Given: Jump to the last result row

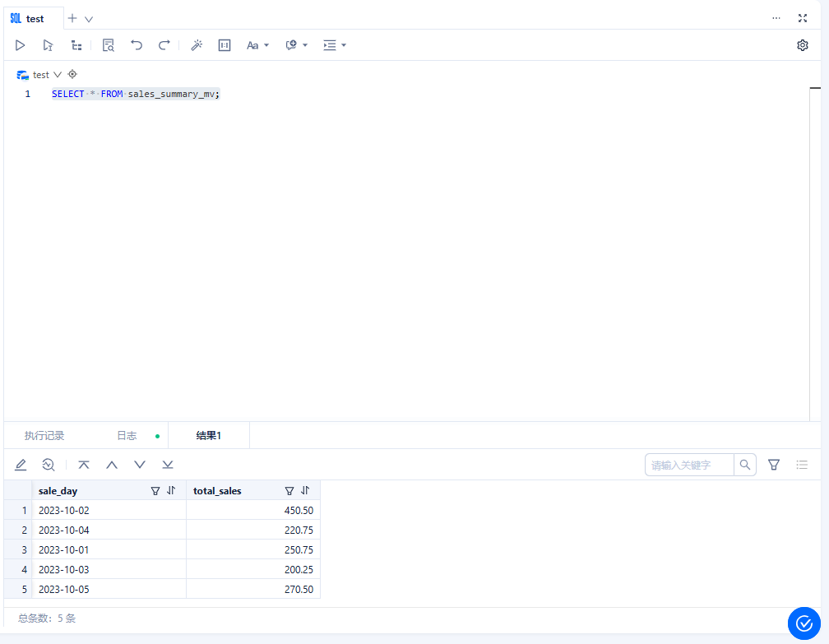Looking at the screenshot, I should click(x=168, y=465).
